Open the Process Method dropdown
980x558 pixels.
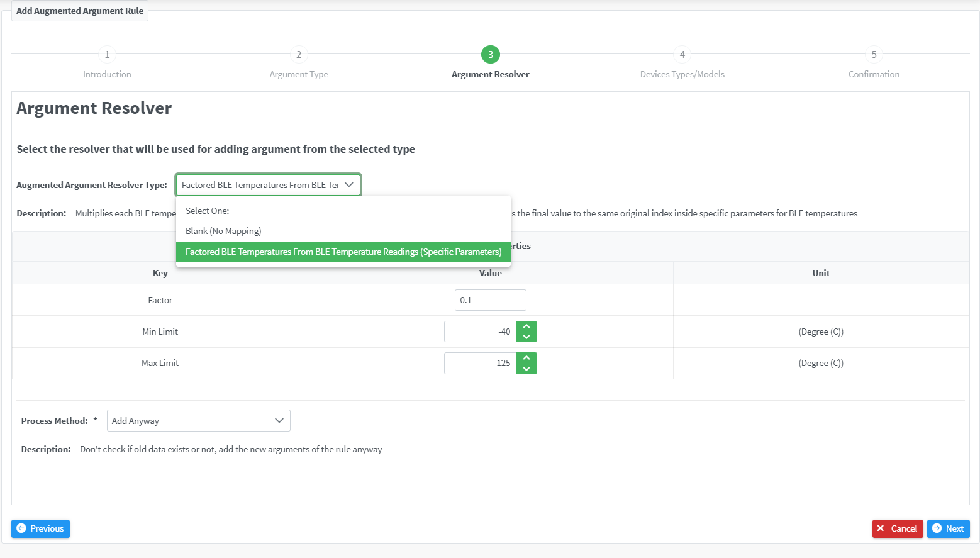click(198, 421)
